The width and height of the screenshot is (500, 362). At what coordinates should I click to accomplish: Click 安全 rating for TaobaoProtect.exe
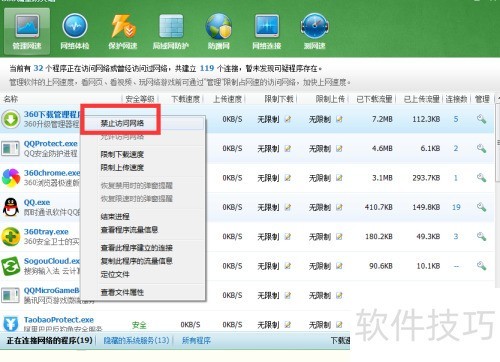click(139, 325)
